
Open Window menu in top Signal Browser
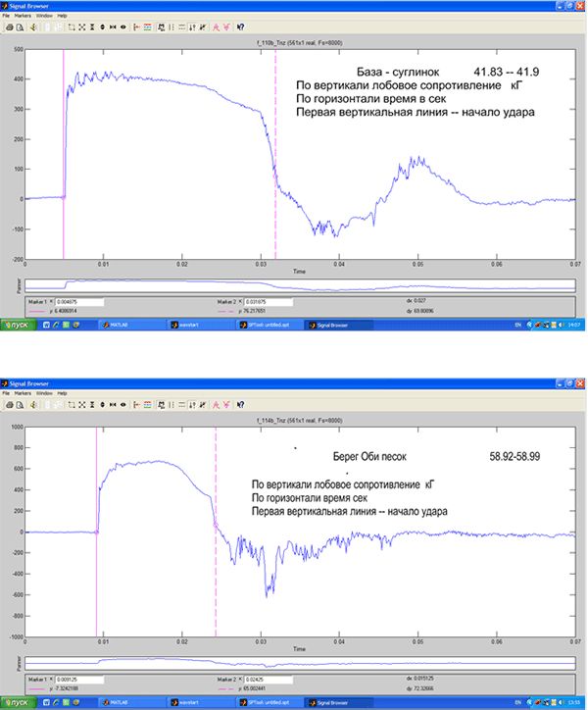(x=46, y=17)
